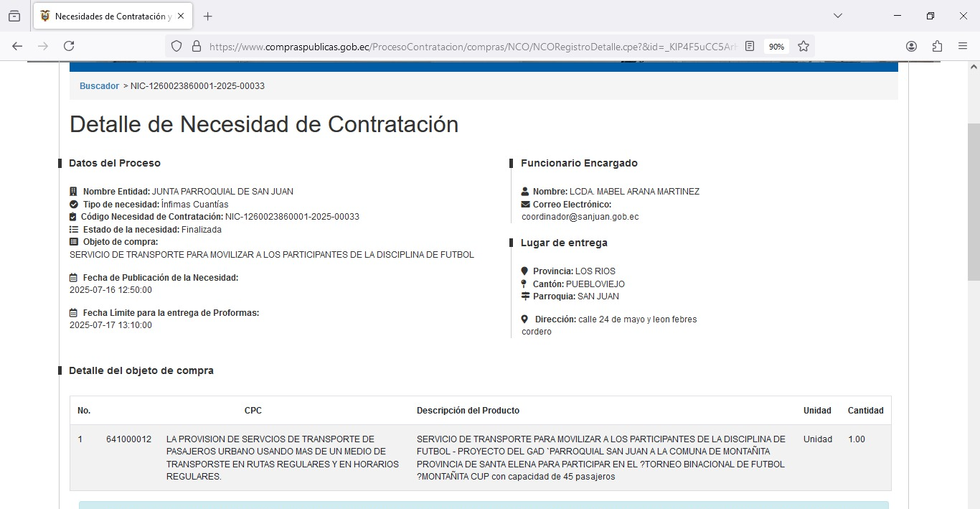Click the URL address bar field
The height and width of the screenshot is (509, 980).
pyautogui.click(x=466, y=47)
